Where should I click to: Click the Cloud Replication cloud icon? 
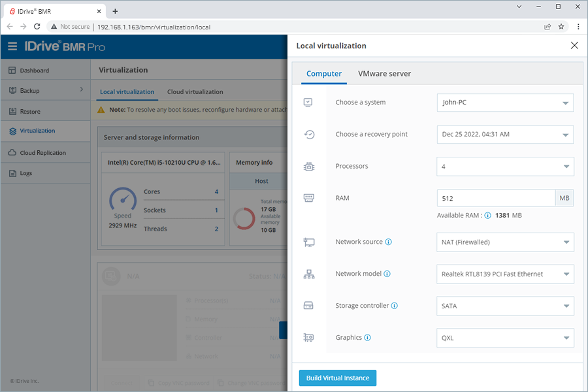12,153
